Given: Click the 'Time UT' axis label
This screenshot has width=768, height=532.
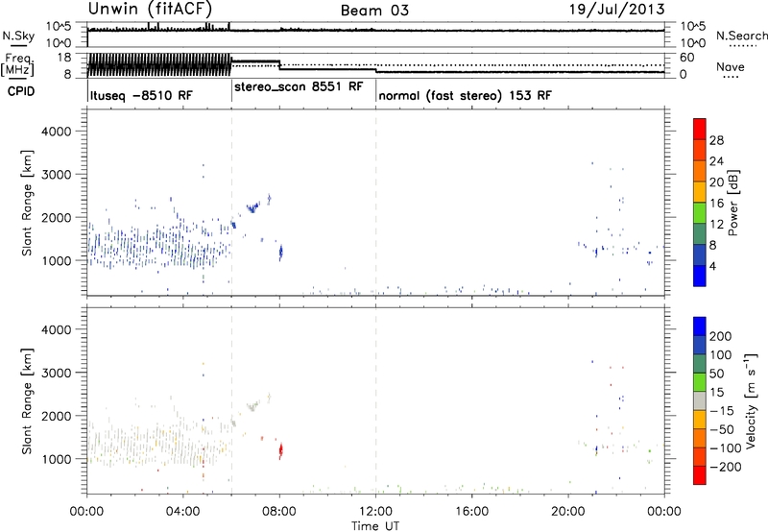Looking at the screenshot, I should pyautogui.click(x=375, y=525).
